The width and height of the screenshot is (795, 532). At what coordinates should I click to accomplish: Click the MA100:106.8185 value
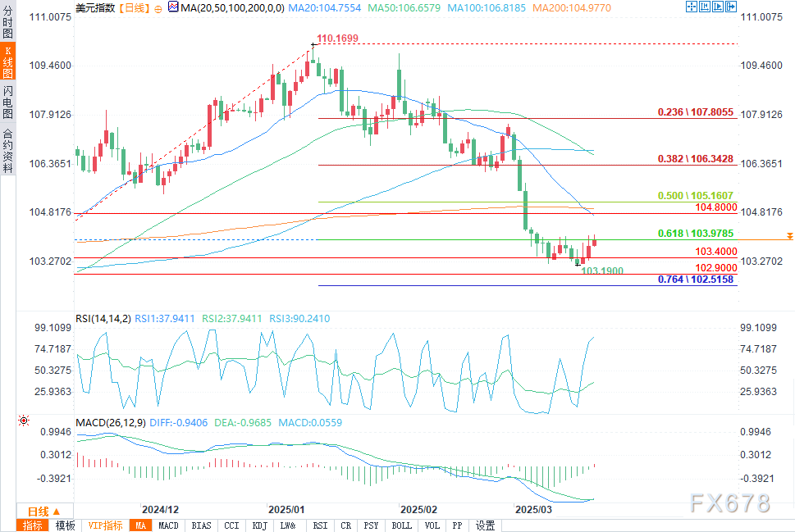[x=487, y=8]
